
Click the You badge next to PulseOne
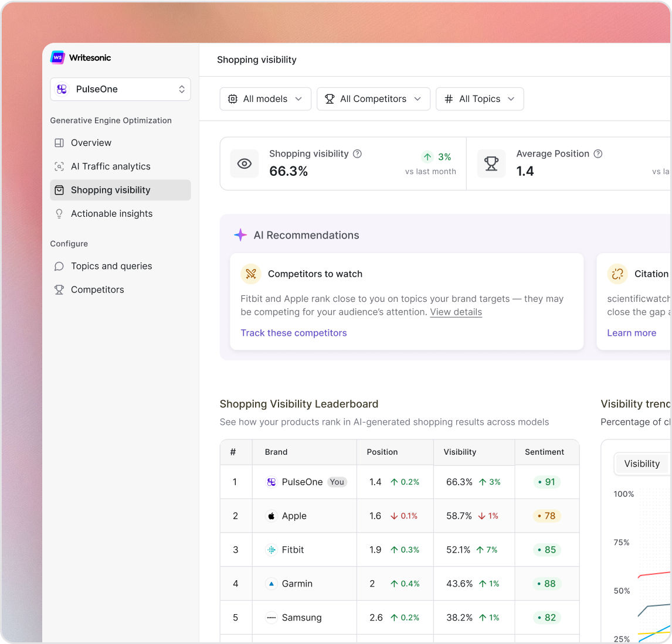[337, 482]
